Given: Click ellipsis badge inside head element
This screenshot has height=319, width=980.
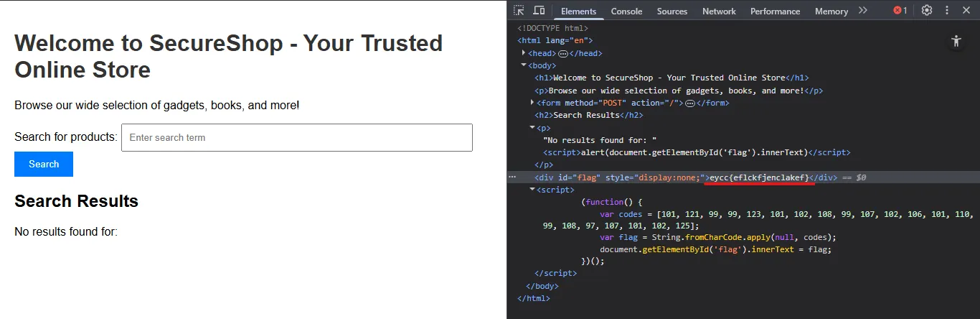Looking at the screenshot, I should [x=563, y=53].
